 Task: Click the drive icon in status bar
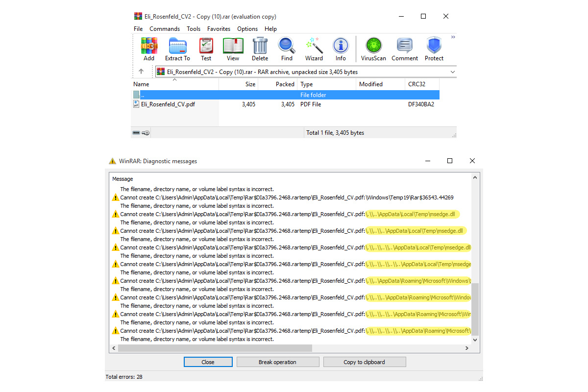coord(137,133)
